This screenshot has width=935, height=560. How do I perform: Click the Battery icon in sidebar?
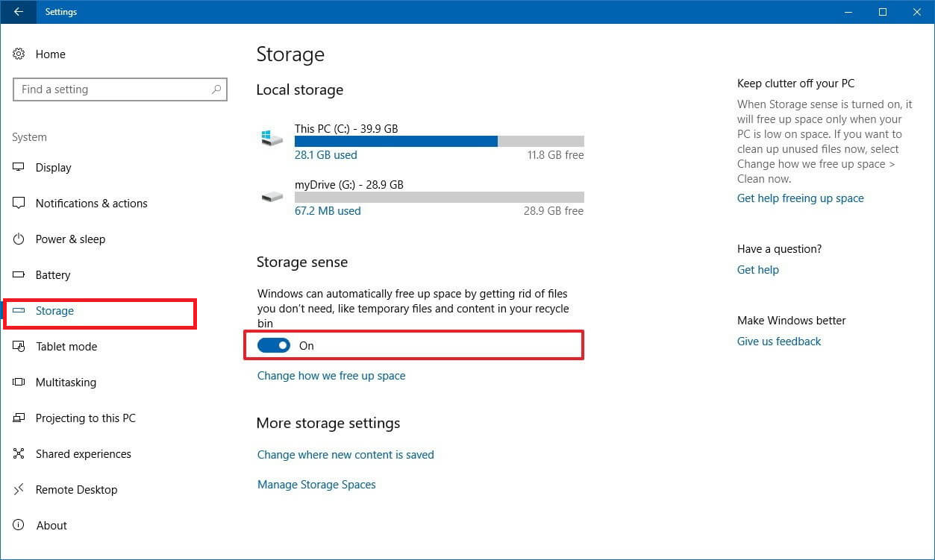[x=19, y=275]
